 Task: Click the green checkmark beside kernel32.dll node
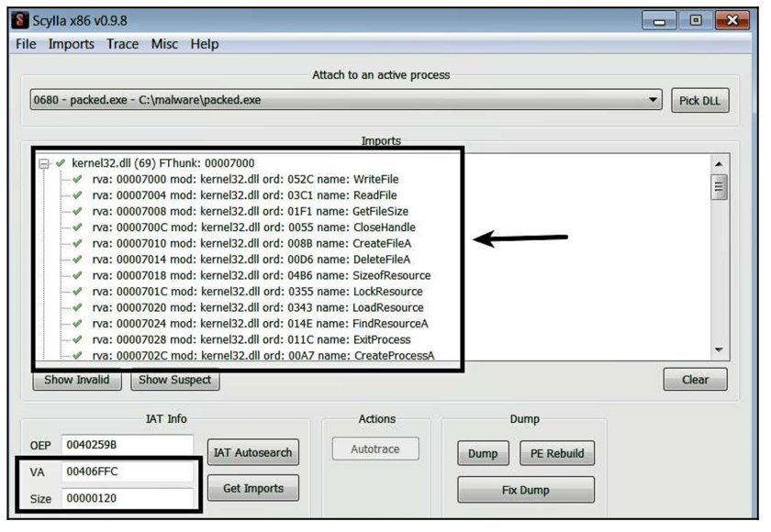pos(60,162)
